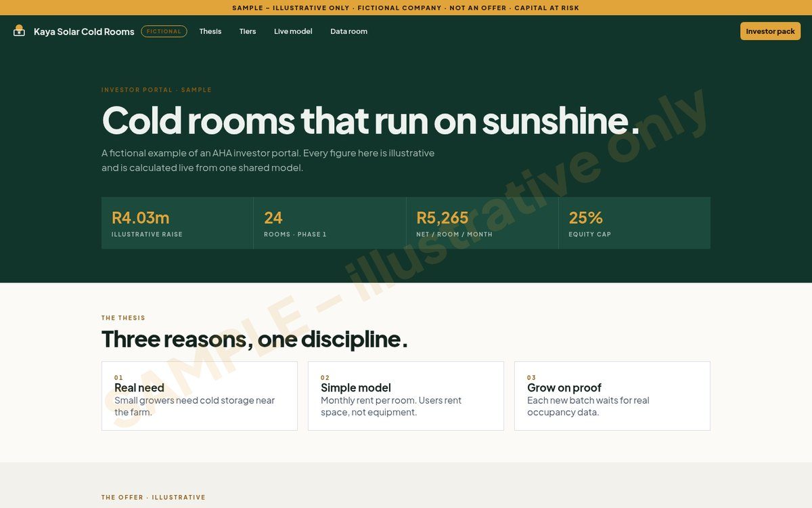Go to the Thesis nav item
812x508 pixels.
click(210, 31)
